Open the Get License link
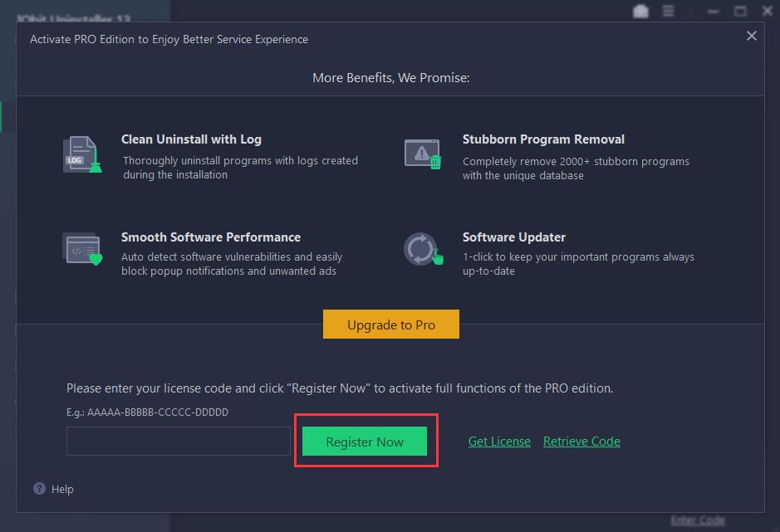 click(499, 441)
